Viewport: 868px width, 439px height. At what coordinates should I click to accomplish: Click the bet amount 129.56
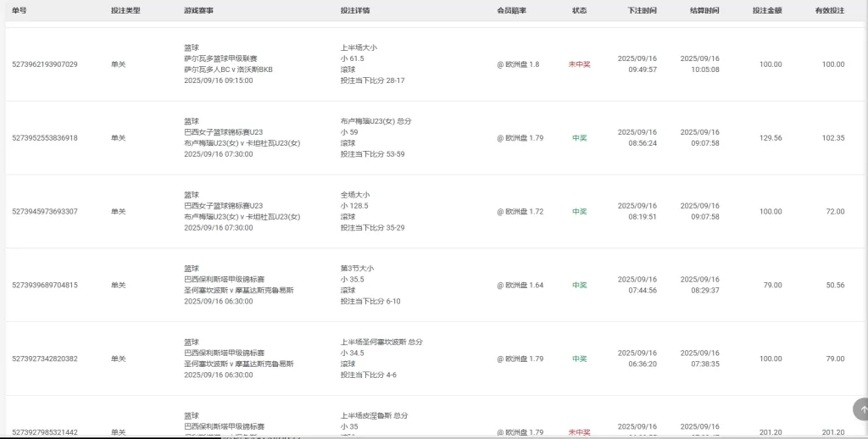pos(771,138)
